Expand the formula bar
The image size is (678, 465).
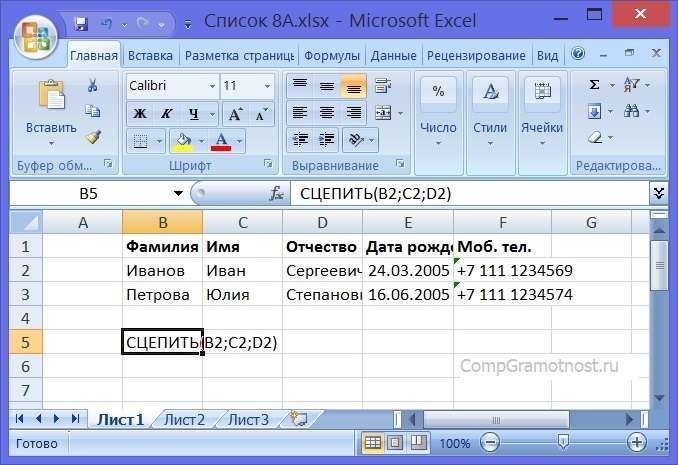[x=659, y=193]
